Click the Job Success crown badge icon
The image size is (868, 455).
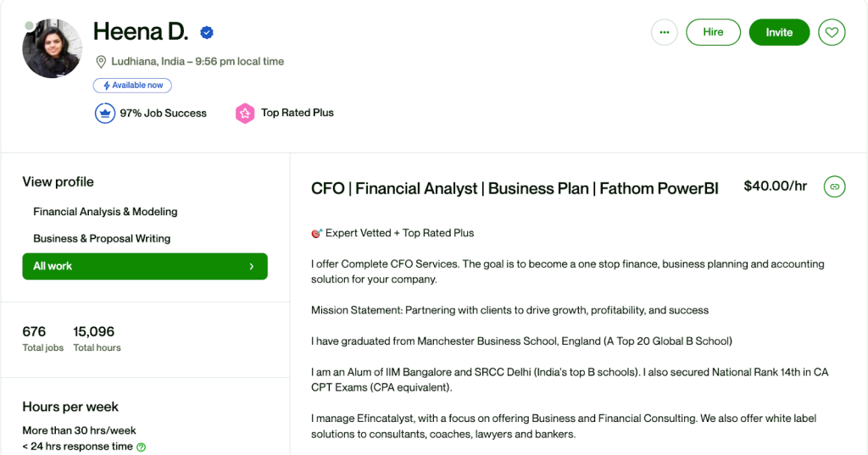(105, 113)
